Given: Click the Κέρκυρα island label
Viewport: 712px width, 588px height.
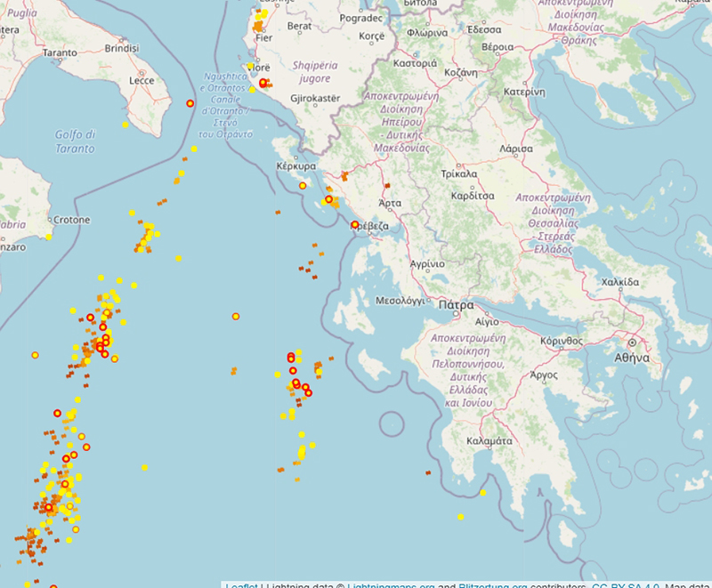Looking at the screenshot, I should [x=296, y=166].
